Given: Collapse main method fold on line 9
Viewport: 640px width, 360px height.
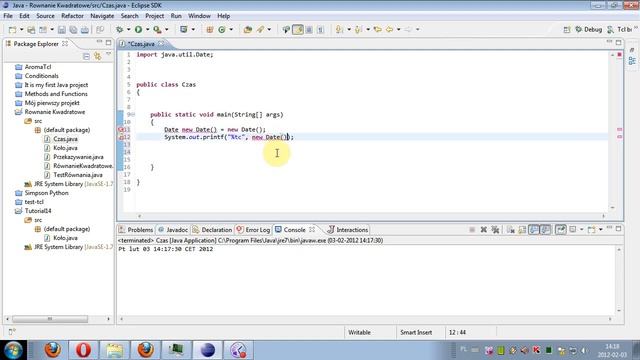Looking at the screenshot, I should click(x=133, y=115).
